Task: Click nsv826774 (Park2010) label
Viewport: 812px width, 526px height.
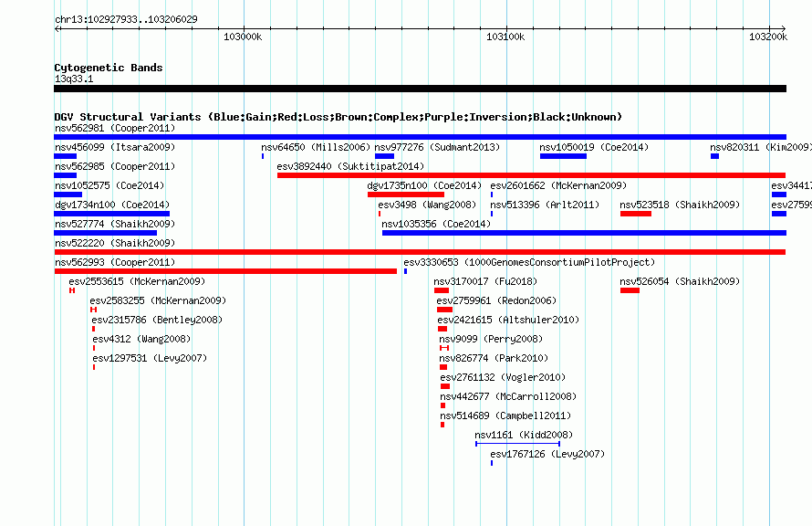Action: pos(493,358)
